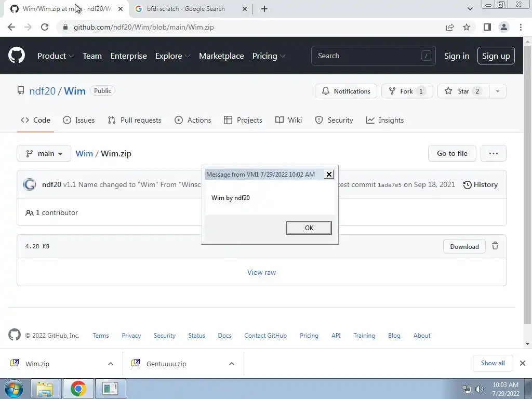532x399 pixels.
Task: Select the Code tab
Action: [35, 120]
